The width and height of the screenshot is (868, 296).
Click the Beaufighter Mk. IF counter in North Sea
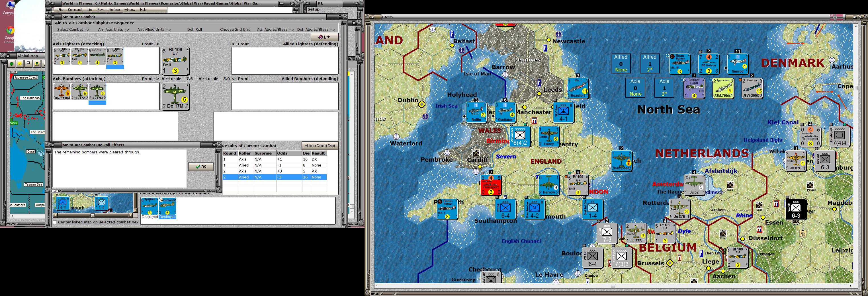(680, 64)
